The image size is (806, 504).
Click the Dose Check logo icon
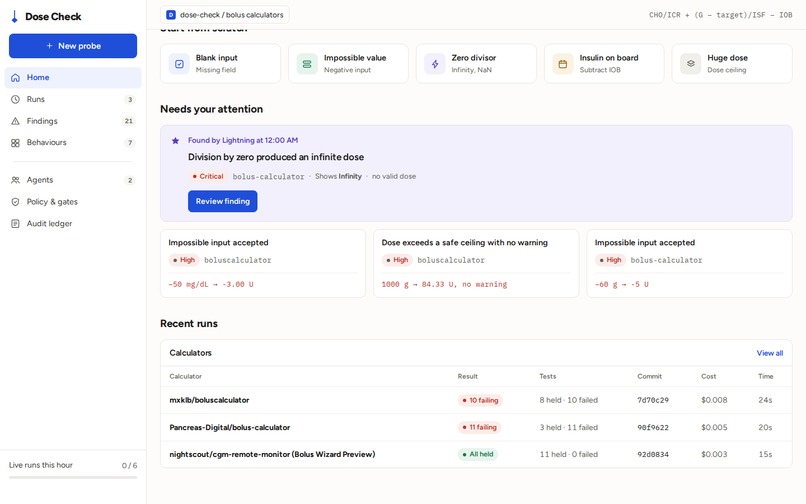pyautogui.click(x=14, y=16)
